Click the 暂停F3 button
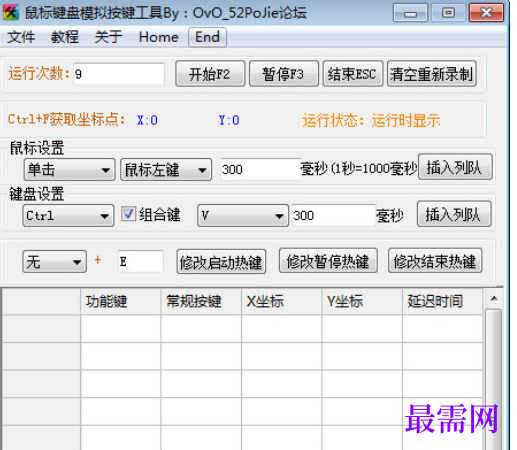This screenshot has width=517, height=450. 284,74
